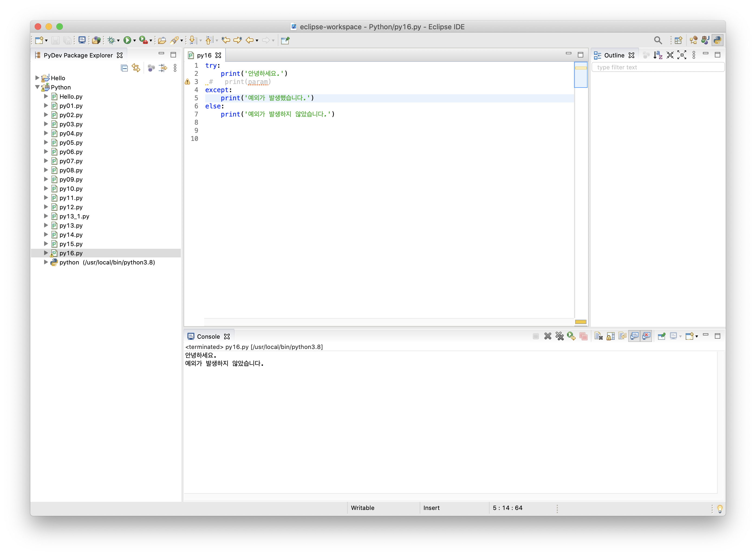Toggle Word Wrap in Console
756x556 pixels.
(x=623, y=336)
